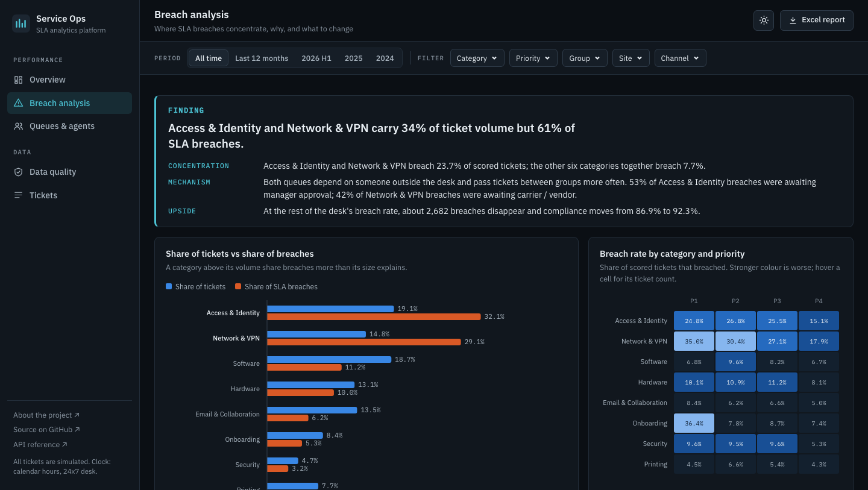Open the Site filter dropdown
This screenshot has width=868, height=490.
tap(631, 58)
